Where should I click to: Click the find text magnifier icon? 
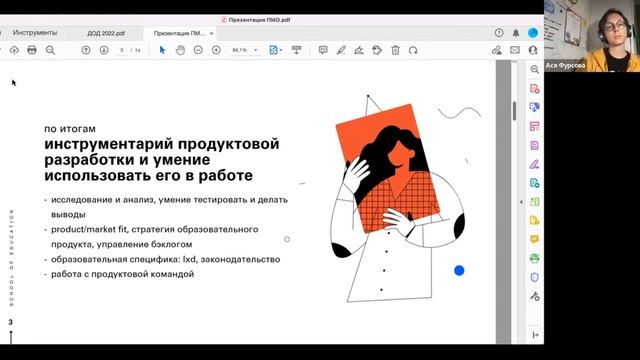(50, 50)
